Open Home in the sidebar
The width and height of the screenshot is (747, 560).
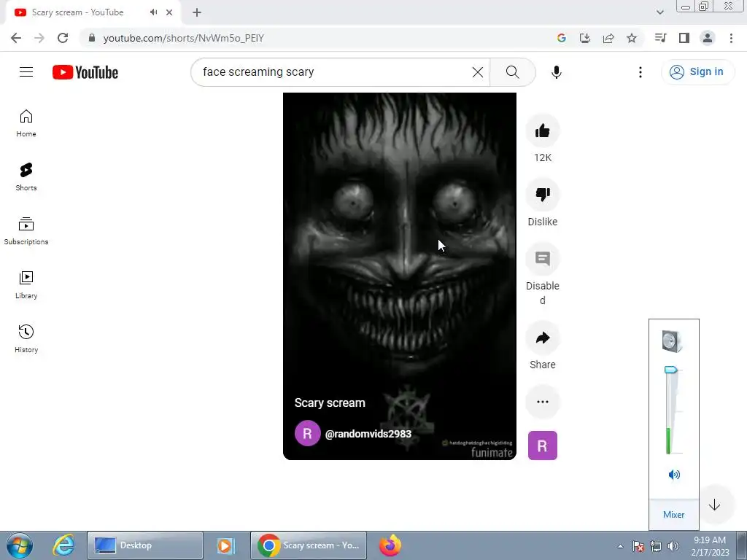(x=26, y=123)
